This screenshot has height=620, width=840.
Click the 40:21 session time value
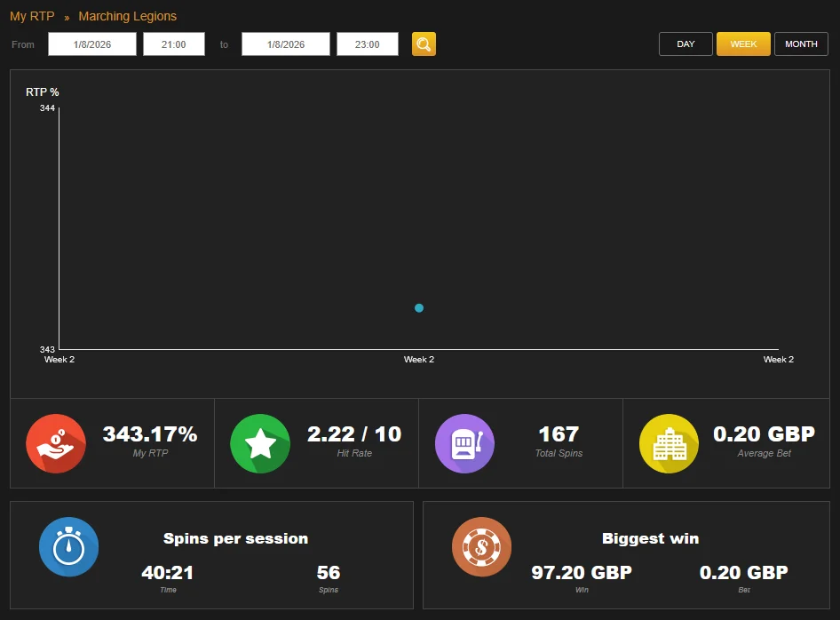168,572
